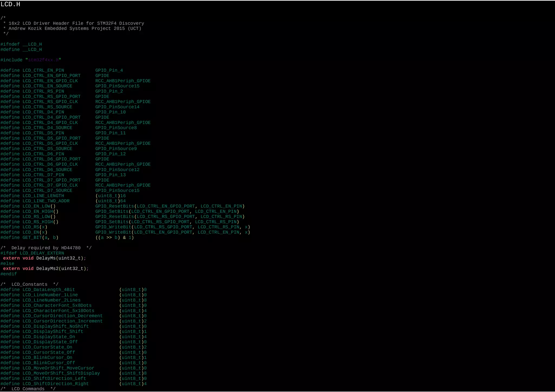
Task: Click the LCD_LineNumber_2Lines macro name
Action: pos(51,300)
